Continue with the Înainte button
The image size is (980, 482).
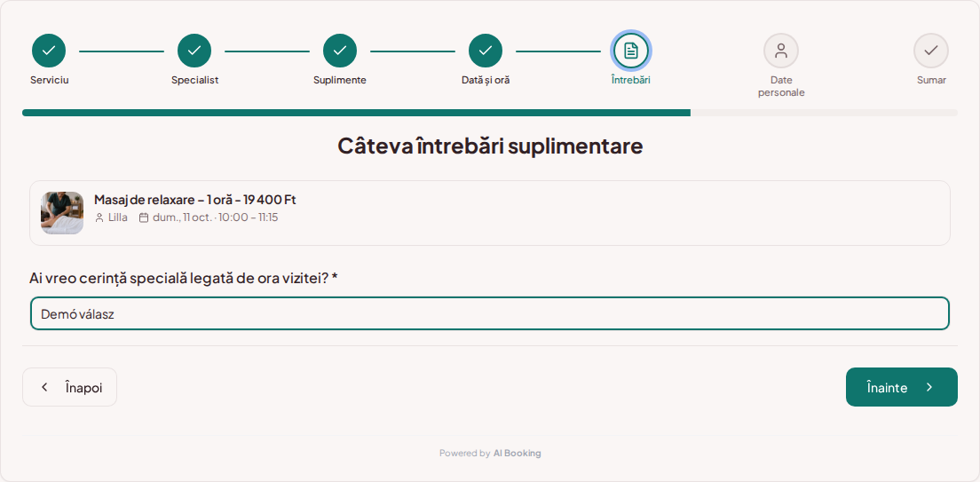(901, 387)
